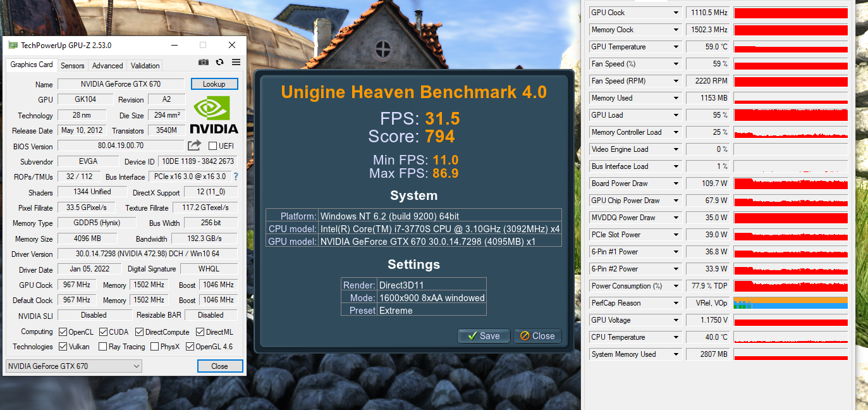Click the CPU model row in Heaven results
The width and height of the screenshot is (868, 410).
point(413,228)
